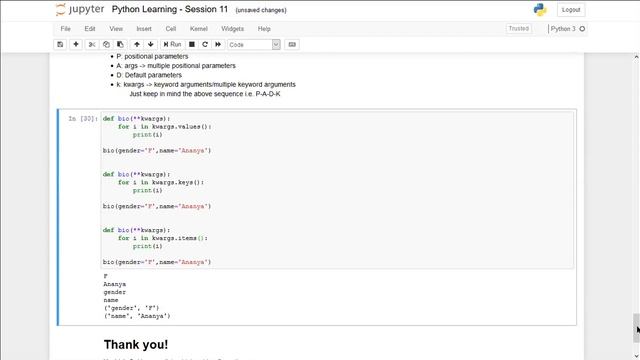
Task: Click scrollbar up arrow
Action: click(636, 58)
